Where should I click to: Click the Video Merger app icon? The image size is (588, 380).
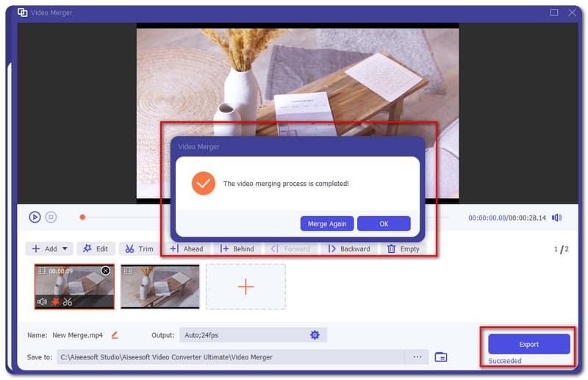coord(23,12)
